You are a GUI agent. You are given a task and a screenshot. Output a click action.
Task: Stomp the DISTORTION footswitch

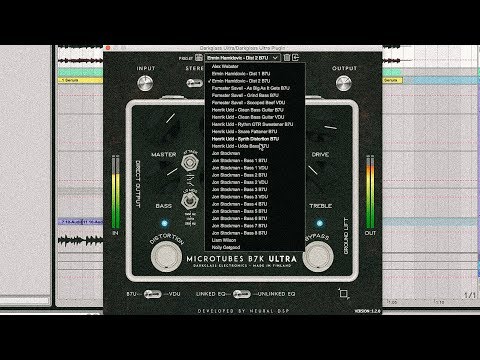(x=166, y=256)
